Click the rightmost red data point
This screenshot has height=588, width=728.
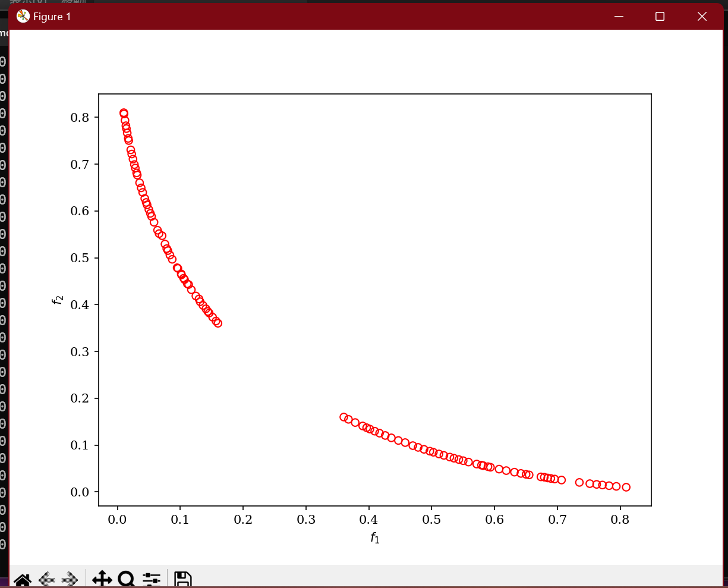point(626,488)
